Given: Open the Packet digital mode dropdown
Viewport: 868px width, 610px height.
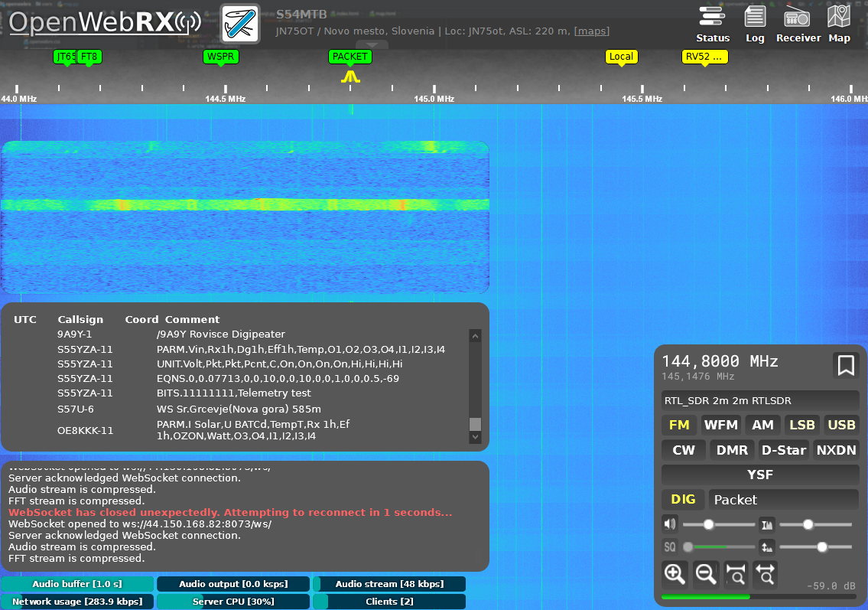Looking at the screenshot, I should click(783, 500).
